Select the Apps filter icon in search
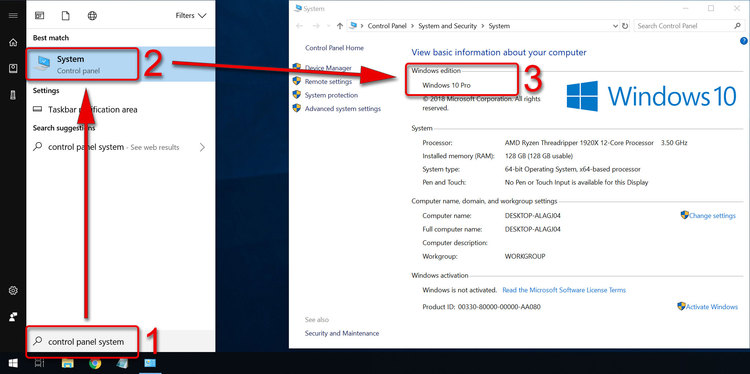 (40, 16)
